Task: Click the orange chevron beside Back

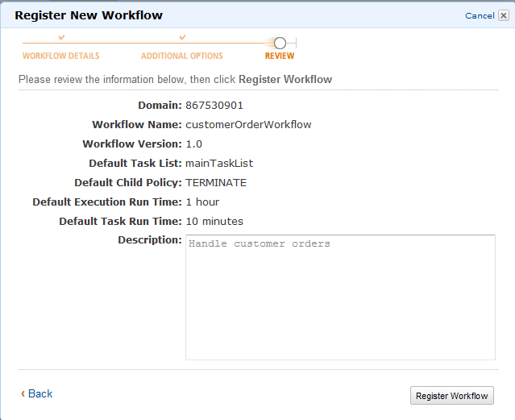Action: click(23, 393)
